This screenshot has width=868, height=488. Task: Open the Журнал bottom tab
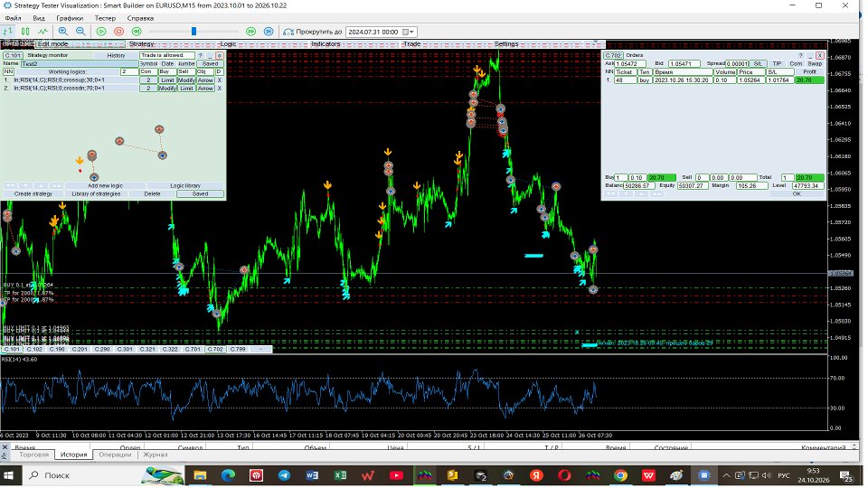[155, 455]
